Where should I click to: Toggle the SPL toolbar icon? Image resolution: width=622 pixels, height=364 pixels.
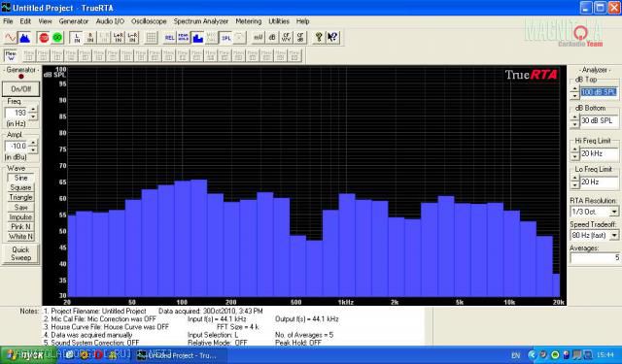[x=226, y=38]
